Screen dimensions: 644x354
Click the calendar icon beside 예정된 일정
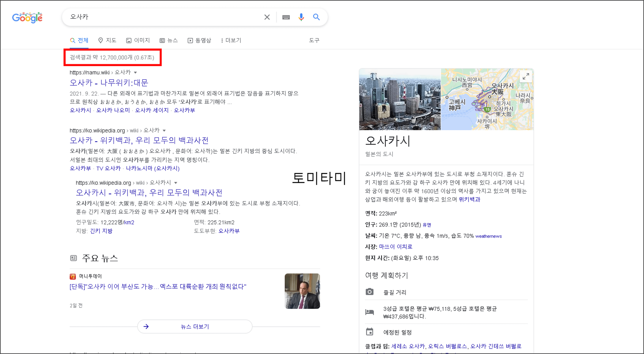point(370,332)
